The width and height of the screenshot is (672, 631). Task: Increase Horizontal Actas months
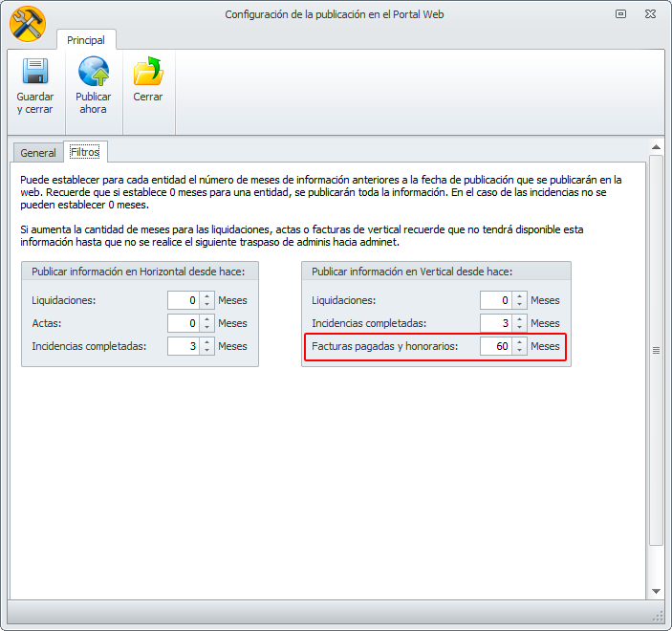point(207,319)
